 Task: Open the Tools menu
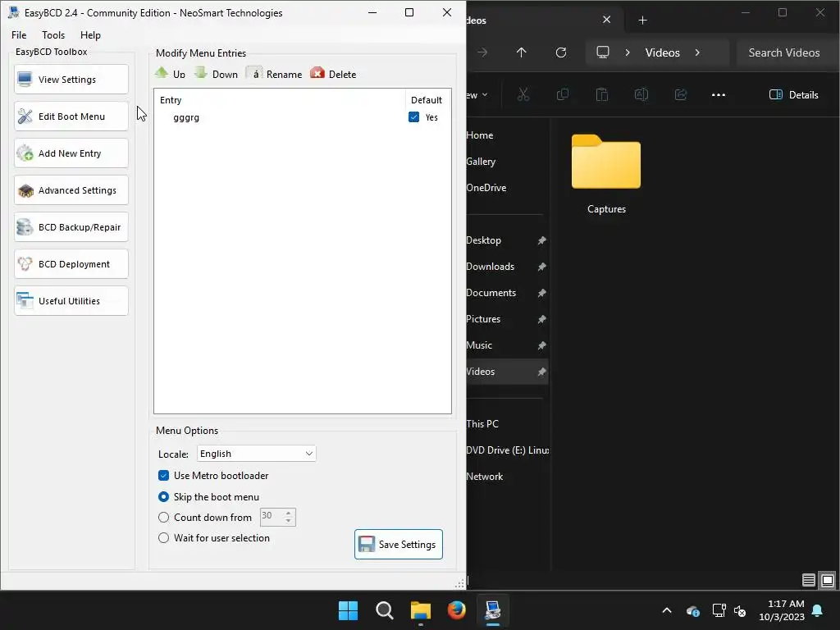pos(53,34)
